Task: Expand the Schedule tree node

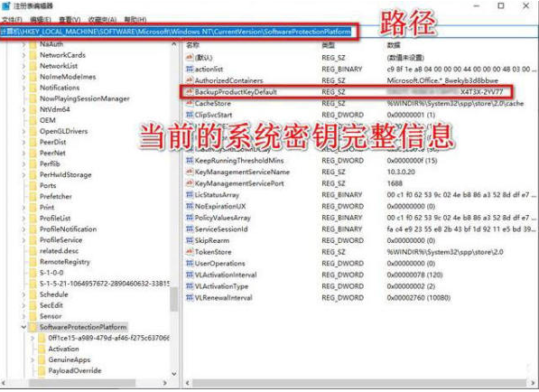Action: 23,294
